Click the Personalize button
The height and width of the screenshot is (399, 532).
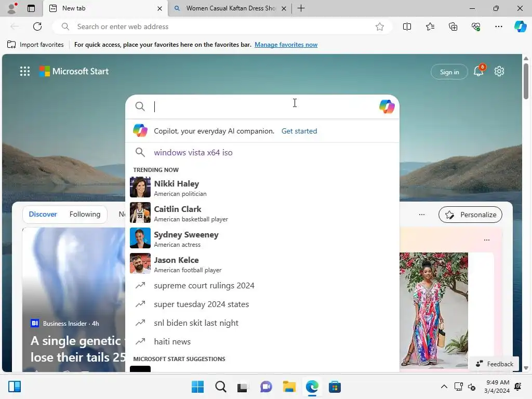[470, 215]
